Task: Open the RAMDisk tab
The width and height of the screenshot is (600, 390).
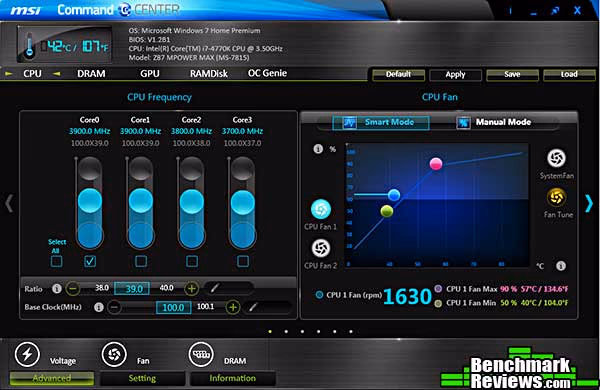Action: tap(209, 73)
